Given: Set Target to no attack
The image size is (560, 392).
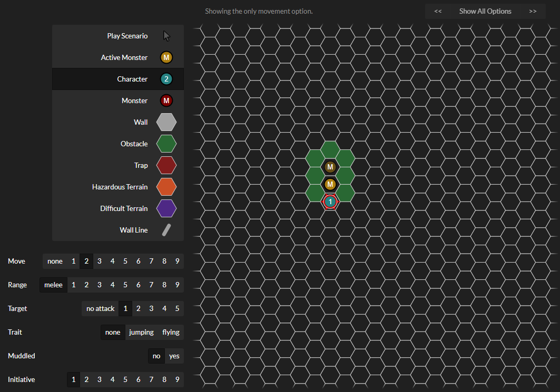Looking at the screenshot, I should tap(100, 308).
